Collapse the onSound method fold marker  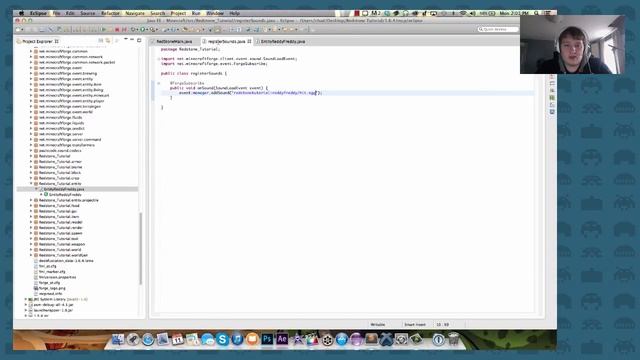point(159,83)
